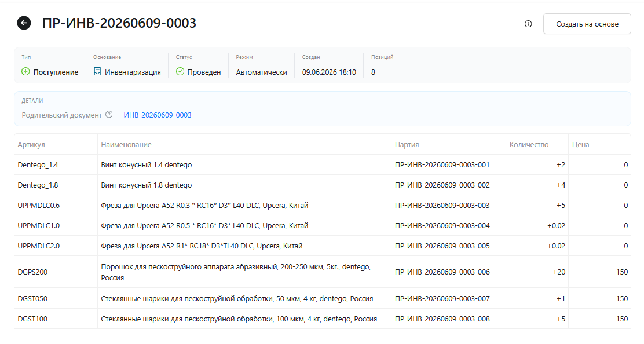Click the help icon beside Родительский документ
644x344 pixels.
(109, 115)
